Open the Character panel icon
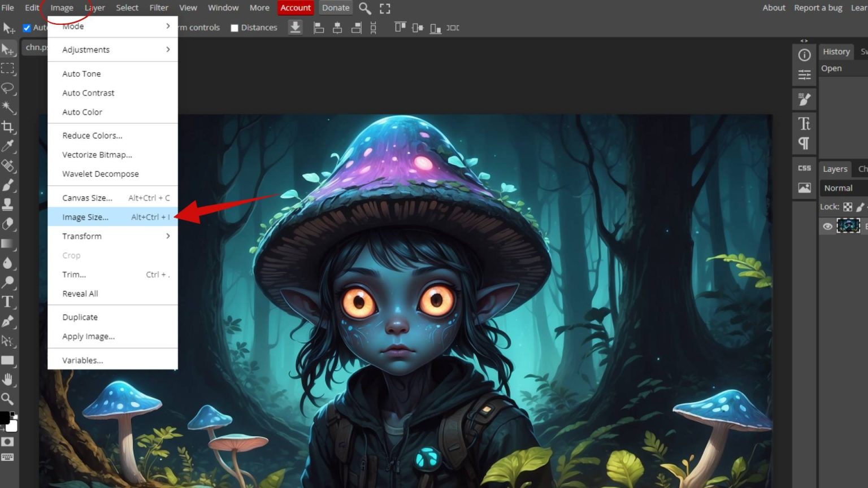 coord(804,123)
